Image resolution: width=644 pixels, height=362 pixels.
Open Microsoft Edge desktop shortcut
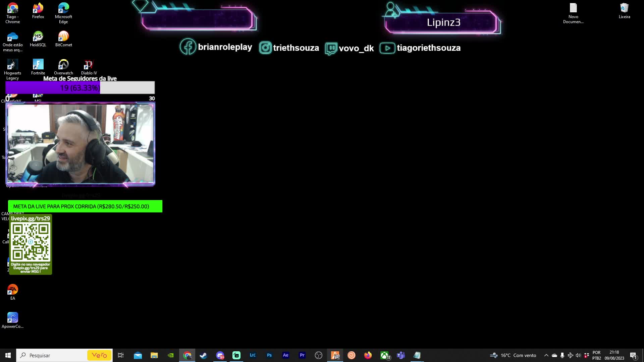63,13
